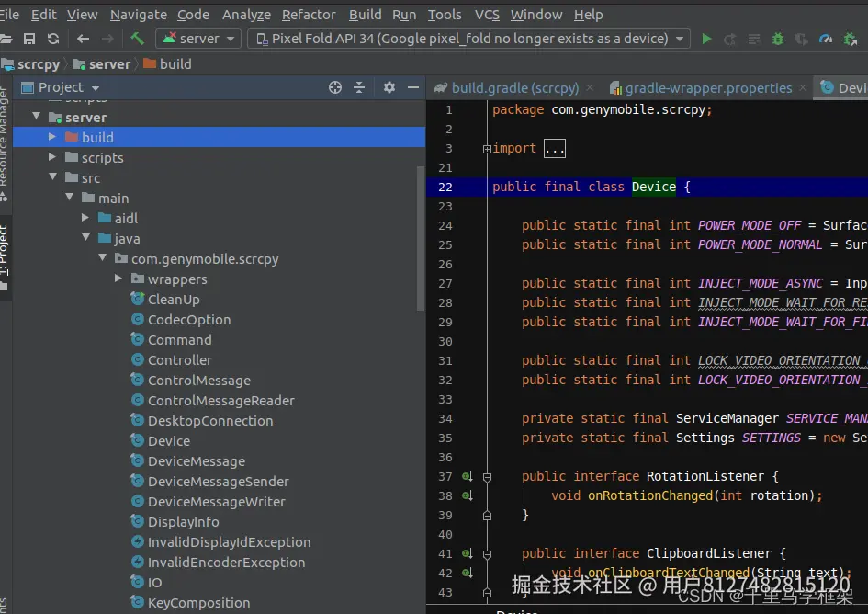This screenshot has height=614, width=868.
Task: Attach debugger to Android process icon
Action: (x=850, y=39)
